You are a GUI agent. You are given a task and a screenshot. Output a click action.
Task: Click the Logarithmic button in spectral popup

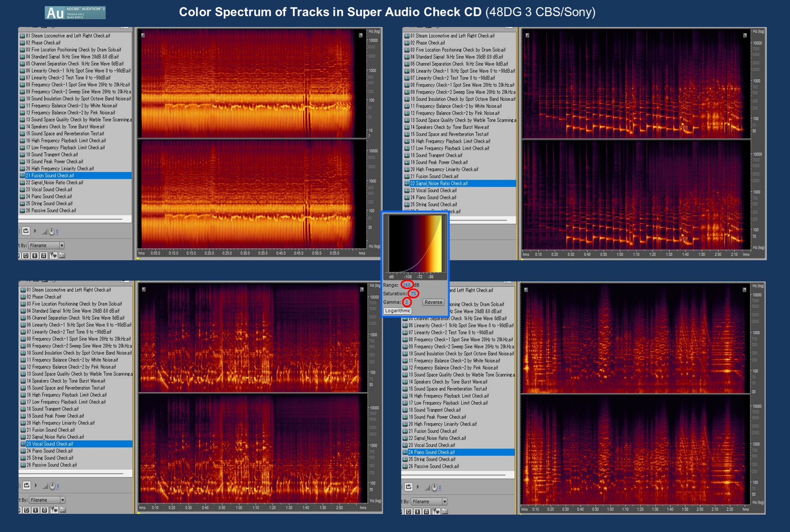(x=397, y=311)
